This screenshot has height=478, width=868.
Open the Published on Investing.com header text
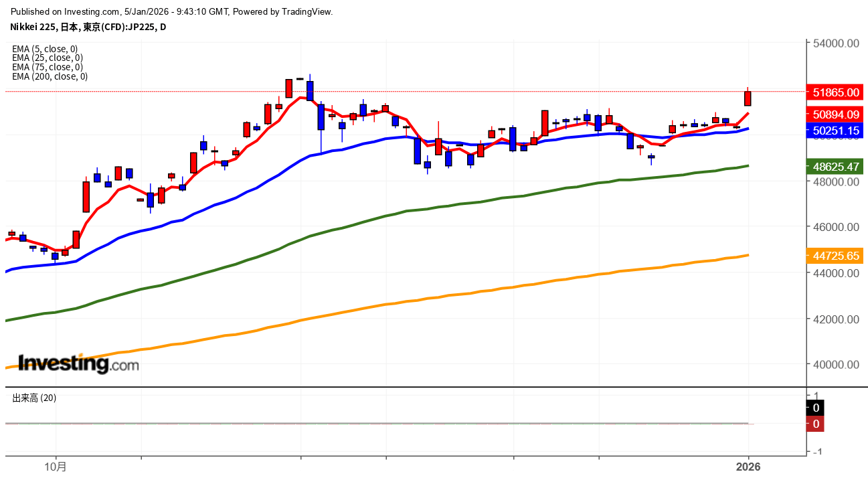pos(171,11)
